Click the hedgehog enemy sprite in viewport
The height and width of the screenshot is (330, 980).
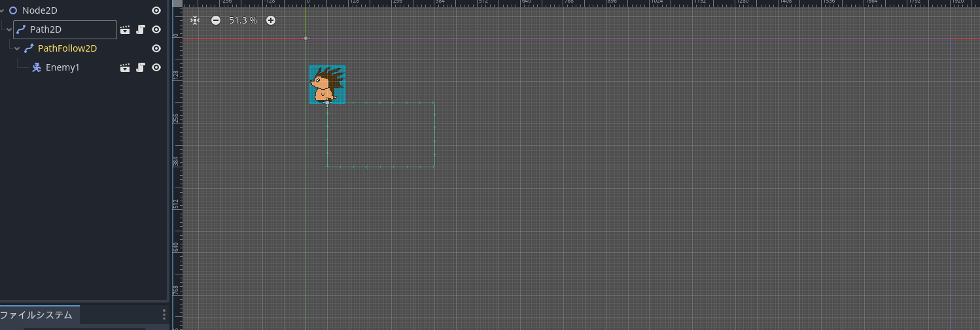(x=326, y=84)
